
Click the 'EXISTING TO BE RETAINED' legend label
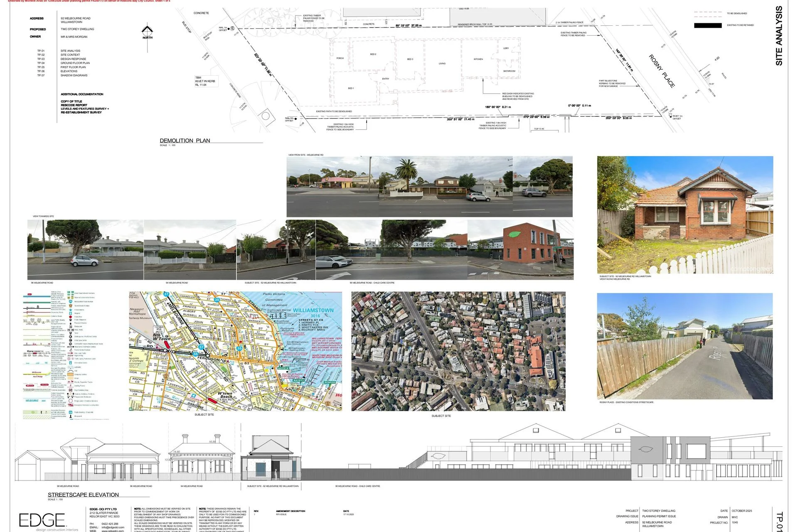click(x=740, y=25)
